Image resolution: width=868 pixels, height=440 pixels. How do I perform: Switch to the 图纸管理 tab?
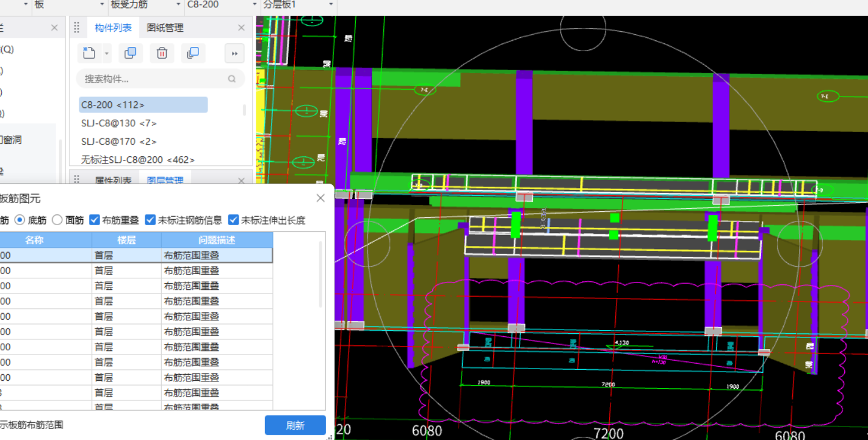(x=165, y=27)
